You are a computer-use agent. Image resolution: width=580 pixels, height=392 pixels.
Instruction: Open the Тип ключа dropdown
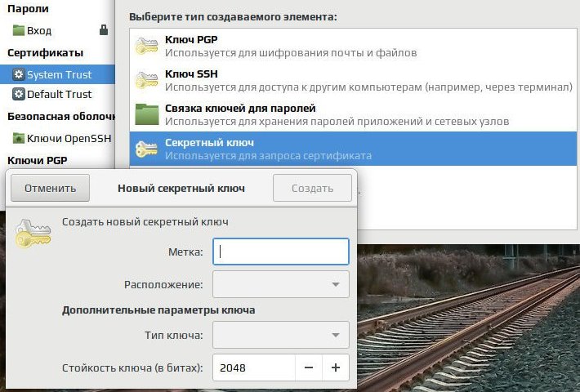[281, 335]
